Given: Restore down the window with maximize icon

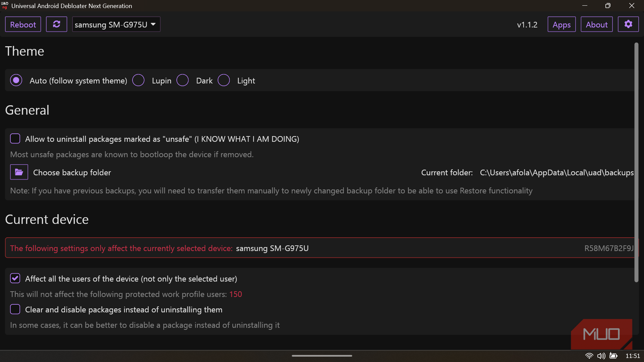Looking at the screenshot, I should pos(608,6).
